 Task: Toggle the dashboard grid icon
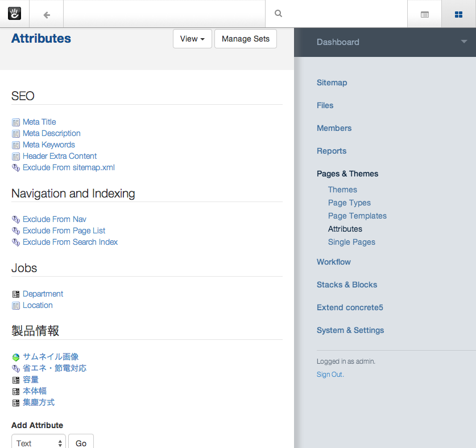click(x=458, y=15)
